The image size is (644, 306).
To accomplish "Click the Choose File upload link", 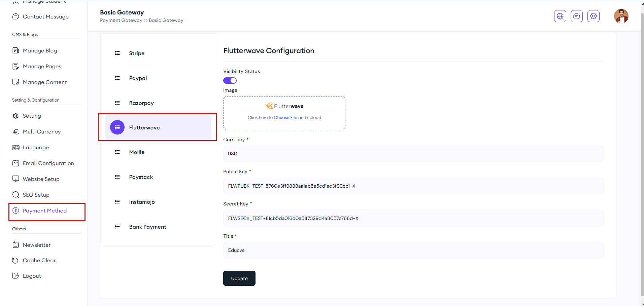I will click(x=285, y=118).
